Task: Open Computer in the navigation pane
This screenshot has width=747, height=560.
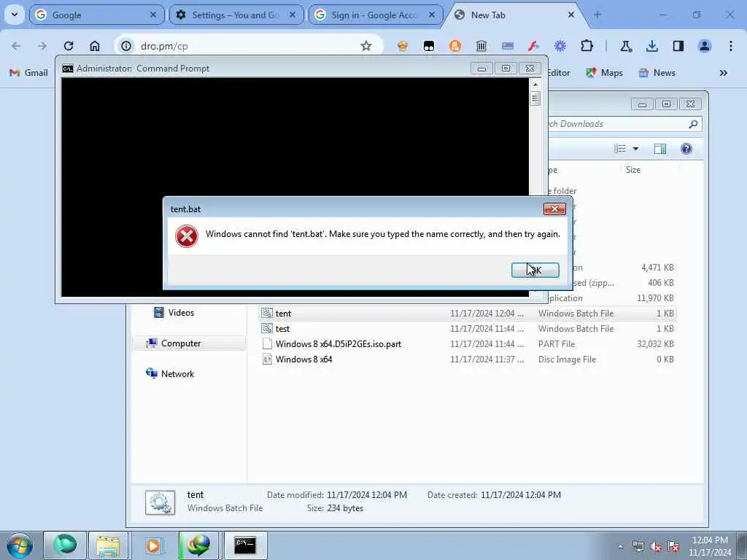Action: pos(174,343)
